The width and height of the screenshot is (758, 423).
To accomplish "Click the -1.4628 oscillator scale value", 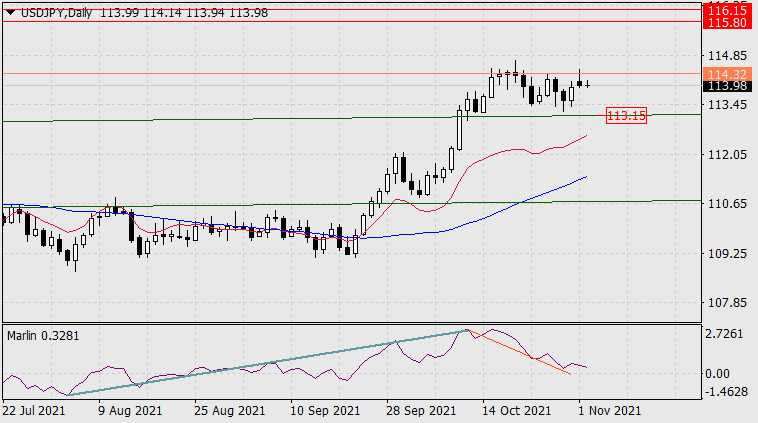I will pyautogui.click(x=725, y=392).
